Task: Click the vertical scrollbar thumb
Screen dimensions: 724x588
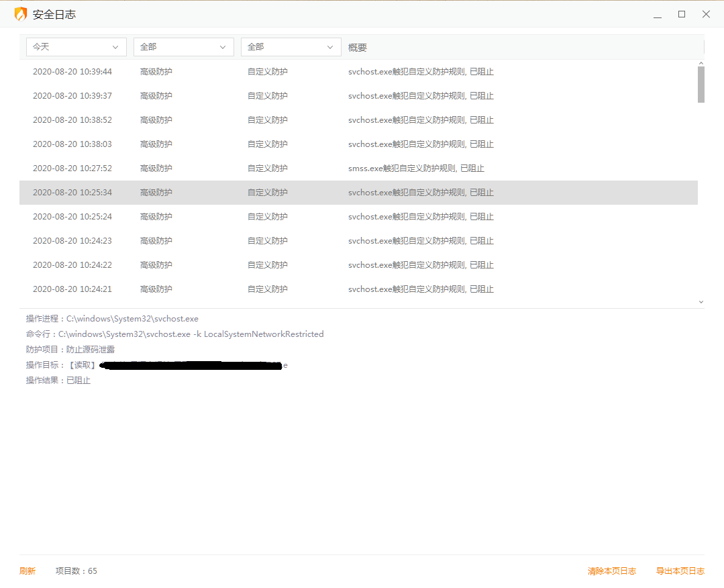Action: pyautogui.click(x=701, y=85)
